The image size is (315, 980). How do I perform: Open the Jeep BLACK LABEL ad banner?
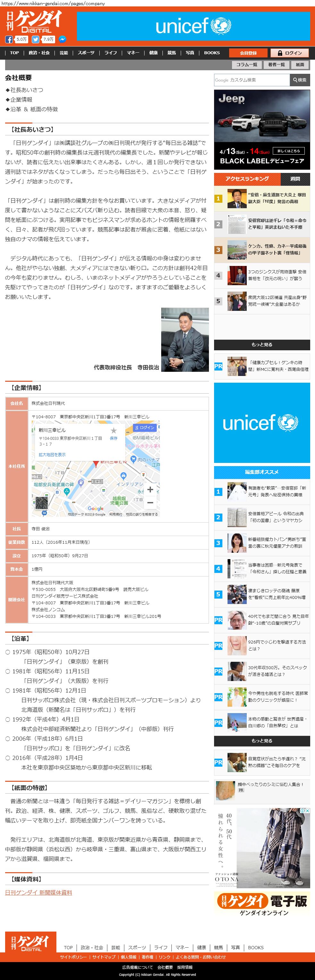click(262, 130)
